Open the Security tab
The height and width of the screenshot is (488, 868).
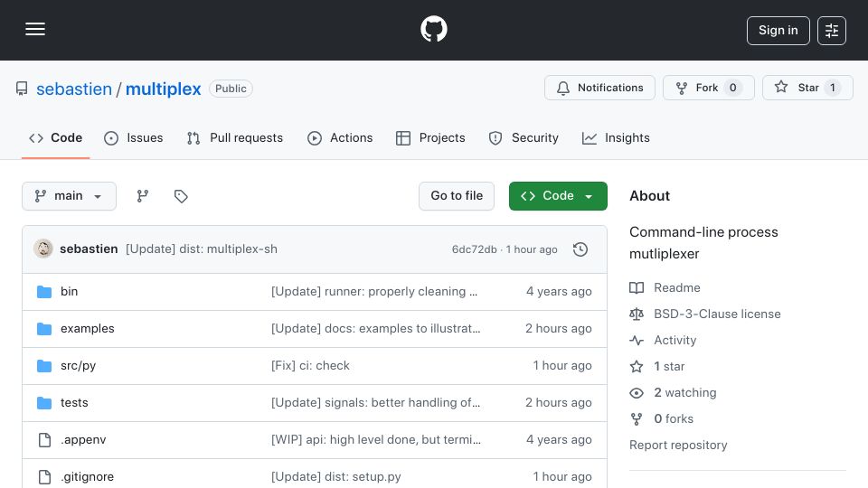524,137
